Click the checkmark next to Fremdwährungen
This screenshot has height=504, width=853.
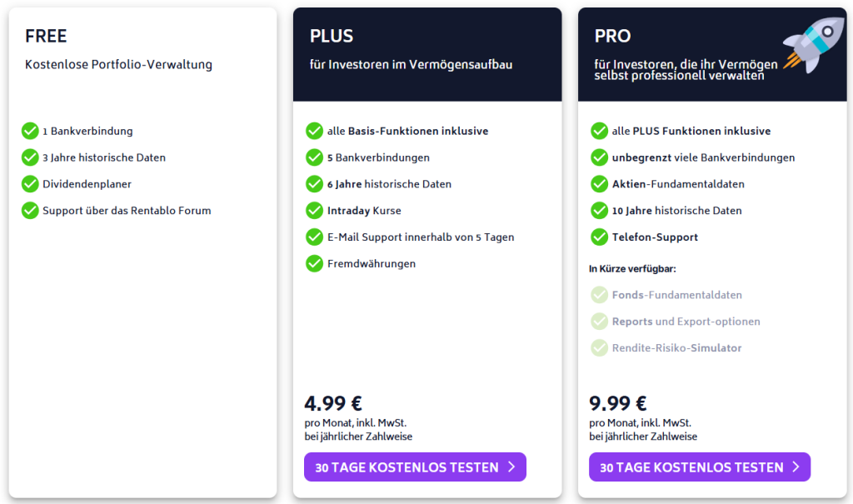coord(314,264)
